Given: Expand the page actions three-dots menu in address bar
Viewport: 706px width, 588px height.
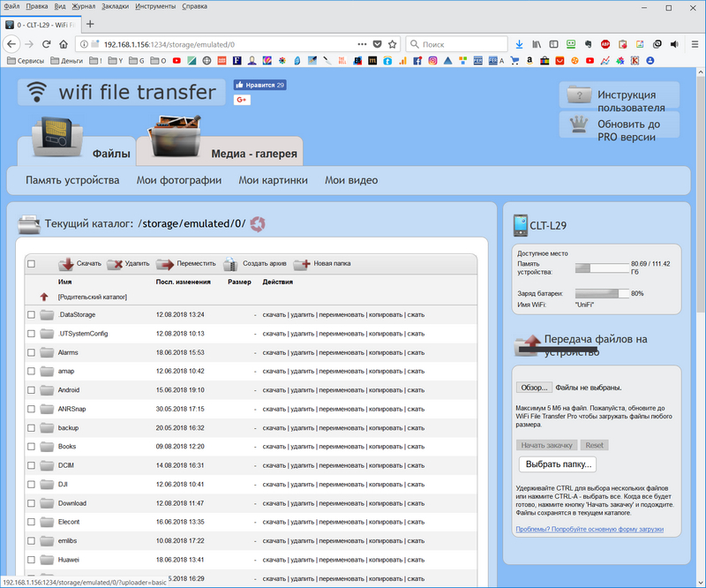Looking at the screenshot, I should coord(362,44).
